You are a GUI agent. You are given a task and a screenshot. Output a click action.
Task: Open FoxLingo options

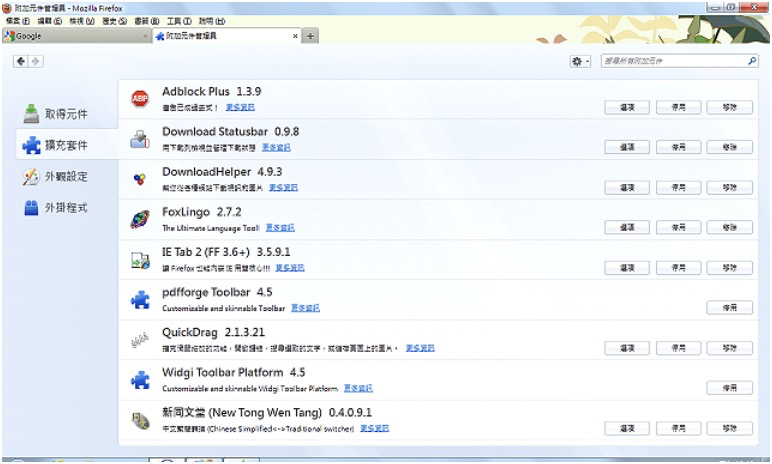tap(627, 227)
